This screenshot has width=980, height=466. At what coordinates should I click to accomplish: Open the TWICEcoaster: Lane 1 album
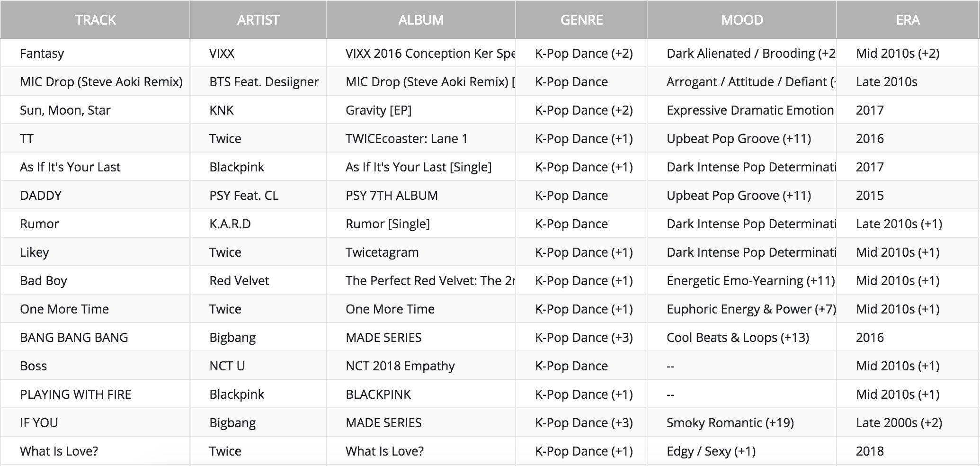point(407,139)
